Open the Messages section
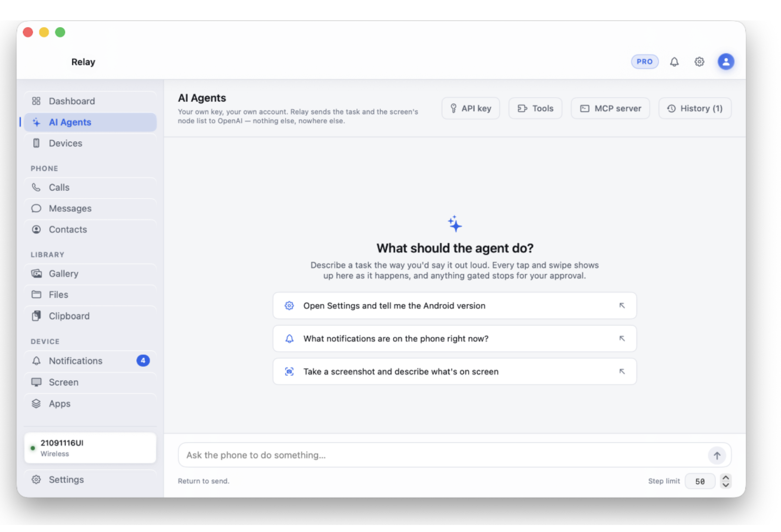781x532 pixels. click(90, 208)
